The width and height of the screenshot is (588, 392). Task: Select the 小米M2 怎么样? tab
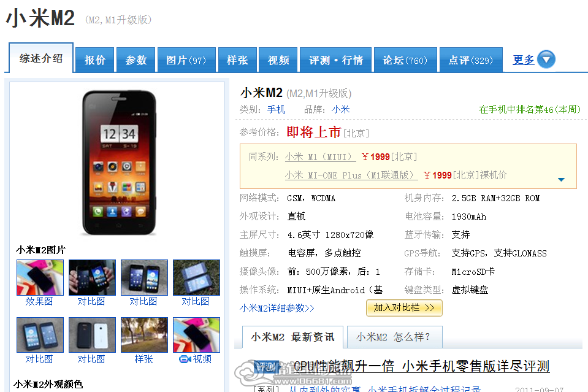coord(394,337)
